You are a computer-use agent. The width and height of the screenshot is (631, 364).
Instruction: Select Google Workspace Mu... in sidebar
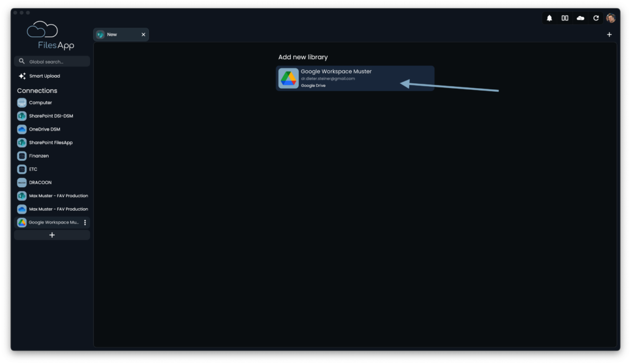tap(52, 222)
